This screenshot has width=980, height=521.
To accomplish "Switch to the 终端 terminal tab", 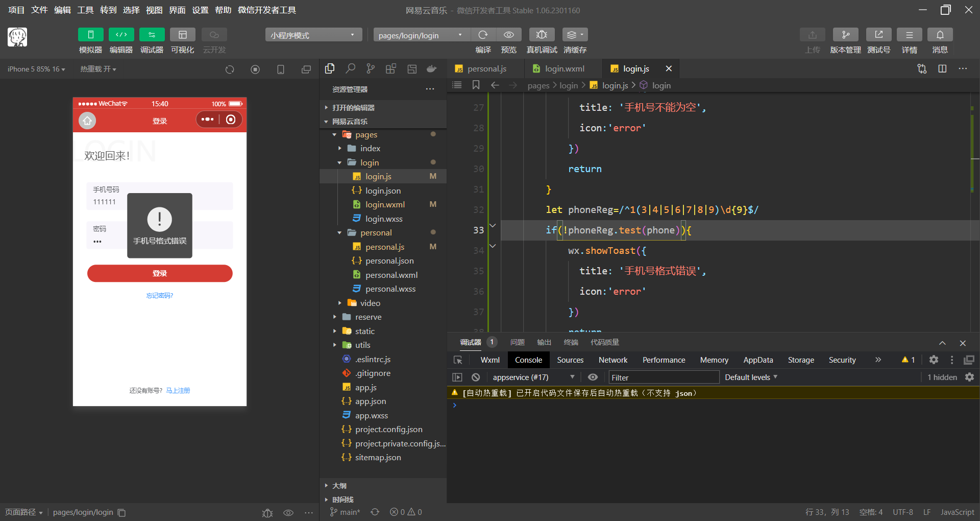I will [x=571, y=342].
